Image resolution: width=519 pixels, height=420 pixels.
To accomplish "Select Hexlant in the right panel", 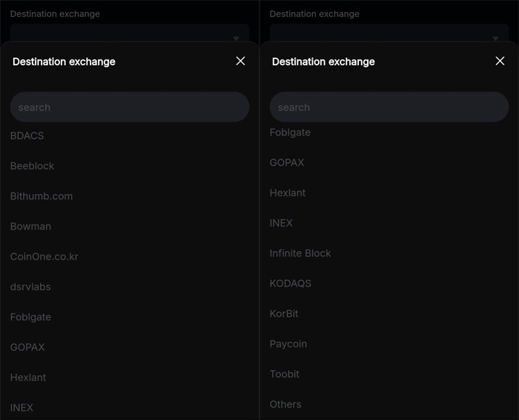I will [x=288, y=193].
